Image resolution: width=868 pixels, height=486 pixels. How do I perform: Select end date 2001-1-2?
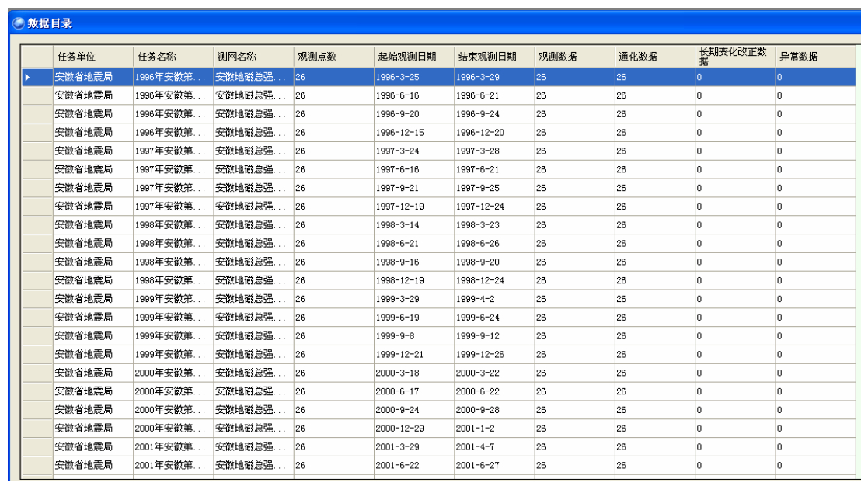click(494, 429)
